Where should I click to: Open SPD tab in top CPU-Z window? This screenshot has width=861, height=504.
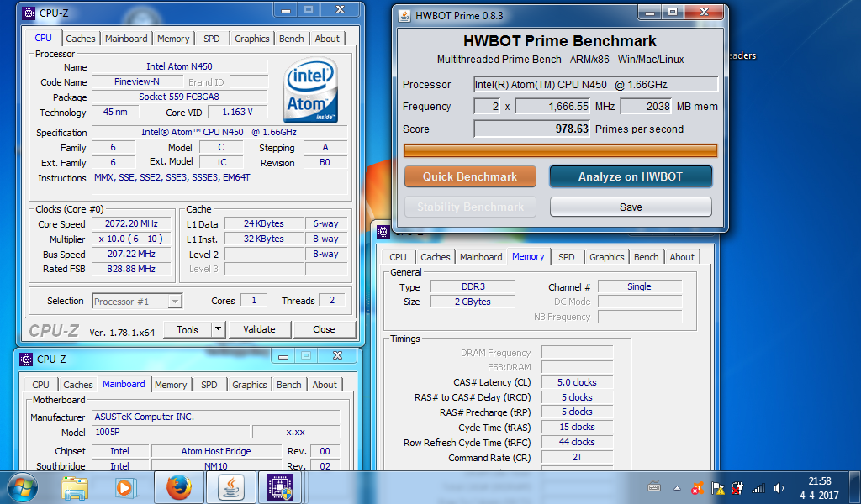[211, 39]
